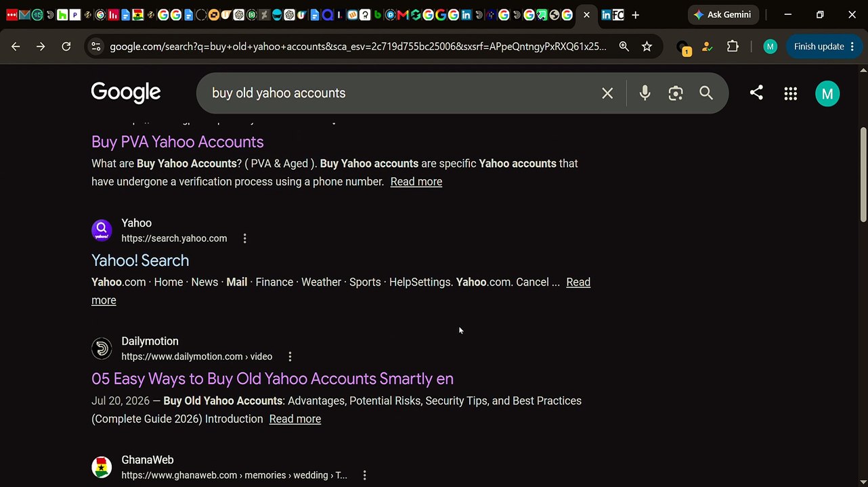Open 05 Easy Ways to Buy Old Yahoo result
The height and width of the screenshot is (487, 868).
(x=272, y=379)
